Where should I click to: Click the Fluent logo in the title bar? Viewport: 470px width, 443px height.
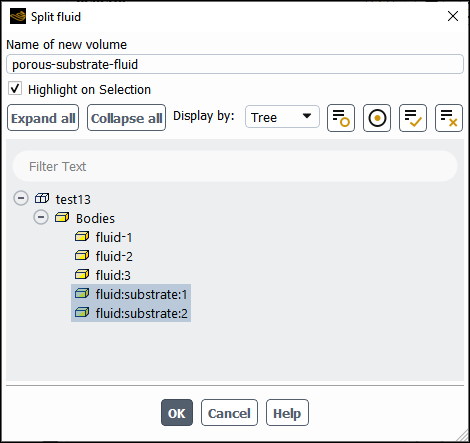18,16
